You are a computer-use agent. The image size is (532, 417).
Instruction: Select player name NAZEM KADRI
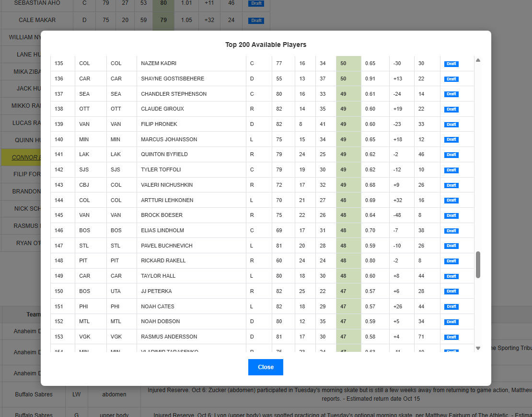click(159, 63)
